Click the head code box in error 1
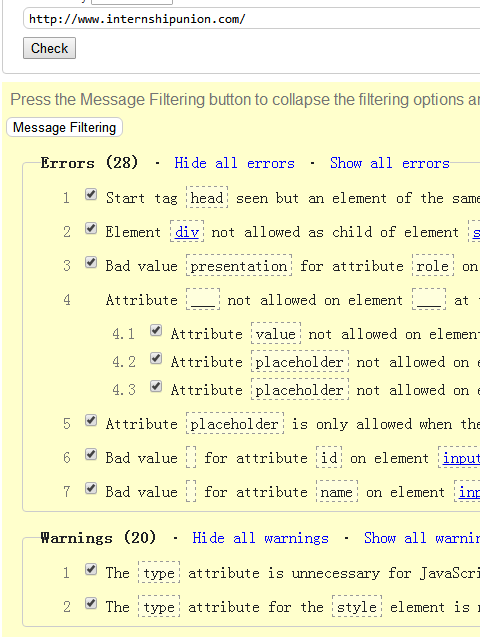The height and width of the screenshot is (637, 480). click(x=207, y=198)
